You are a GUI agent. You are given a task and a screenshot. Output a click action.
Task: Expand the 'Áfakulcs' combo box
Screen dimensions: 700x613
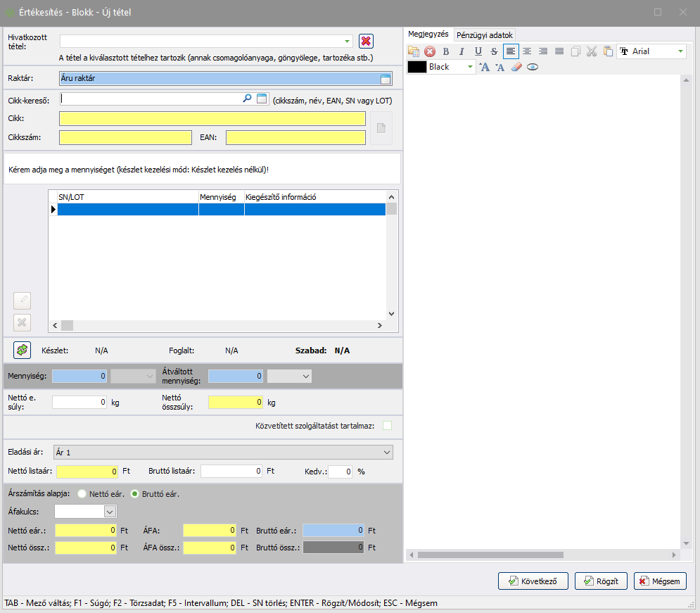110,512
